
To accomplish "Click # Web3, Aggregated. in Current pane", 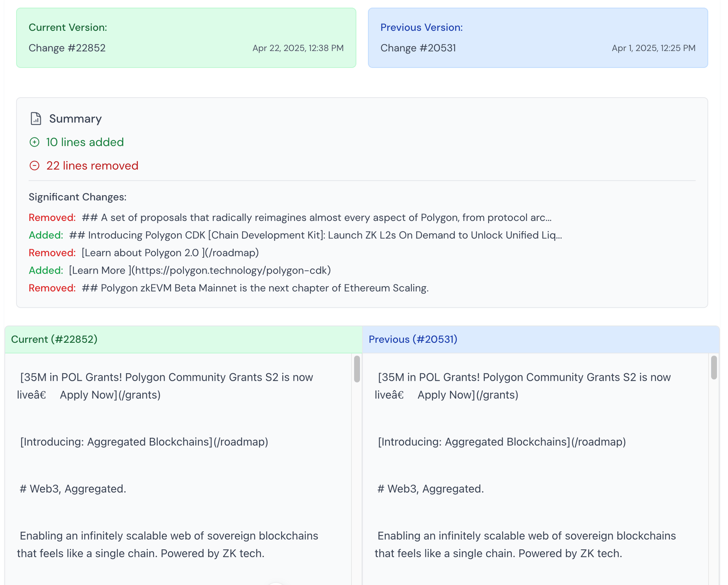I will pyautogui.click(x=73, y=489).
